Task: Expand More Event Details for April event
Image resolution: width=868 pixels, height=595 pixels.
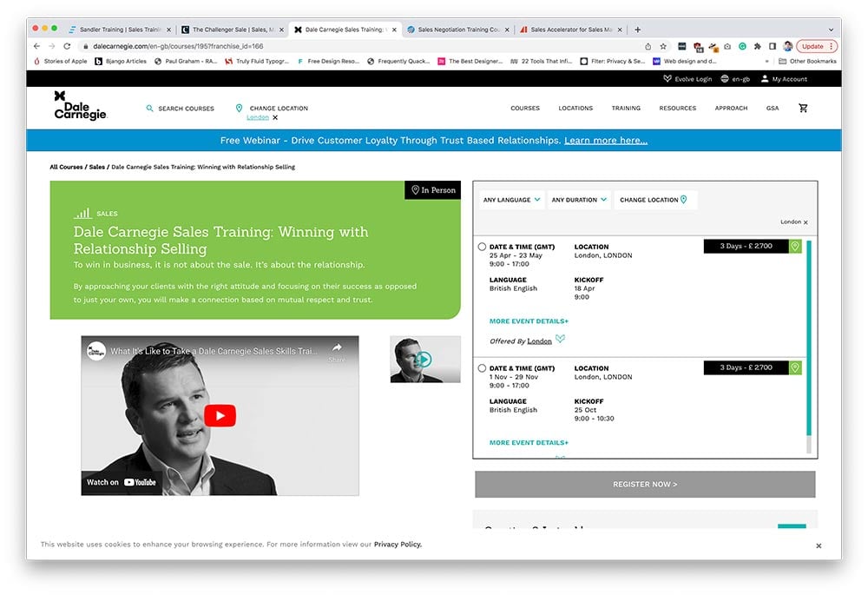Action: (529, 321)
